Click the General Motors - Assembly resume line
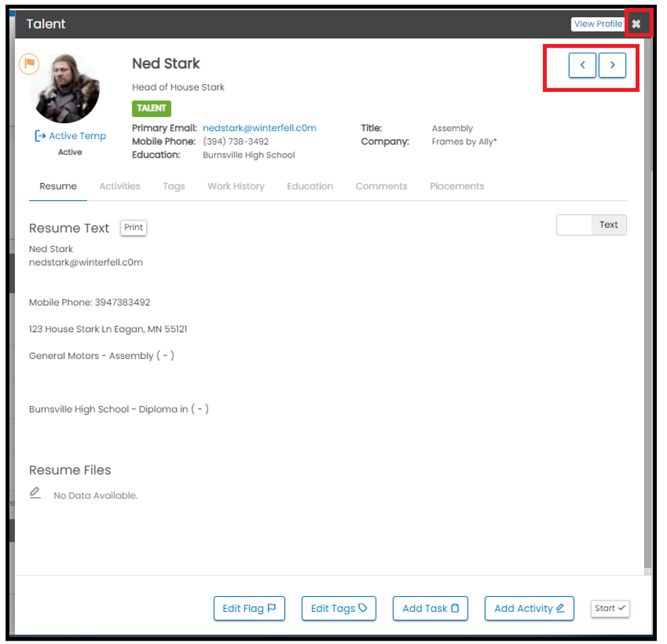The height and width of the screenshot is (644, 667). coord(102,355)
